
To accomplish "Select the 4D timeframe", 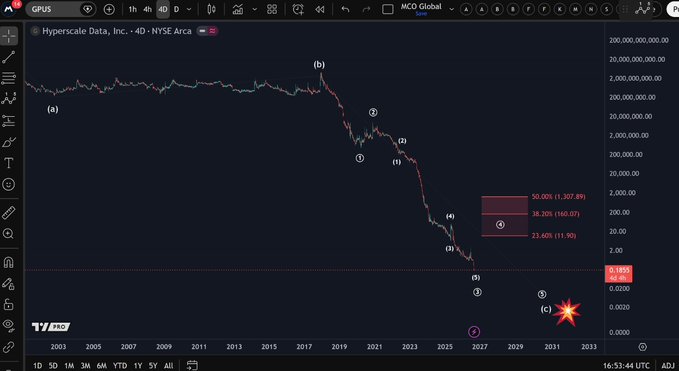I will click(163, 9).
